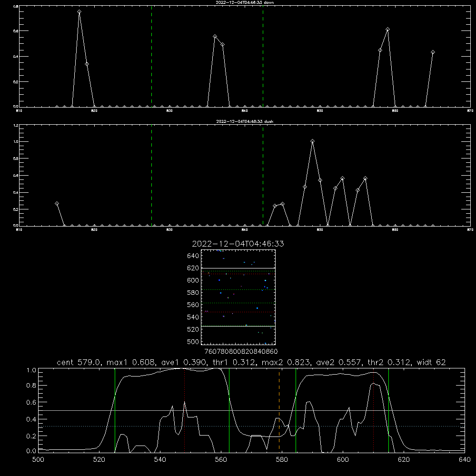This screenshot has width=476, height=476.
Task: Pick the rightmost dawn diamond near 0.43
Action: [x=433, y=52]
